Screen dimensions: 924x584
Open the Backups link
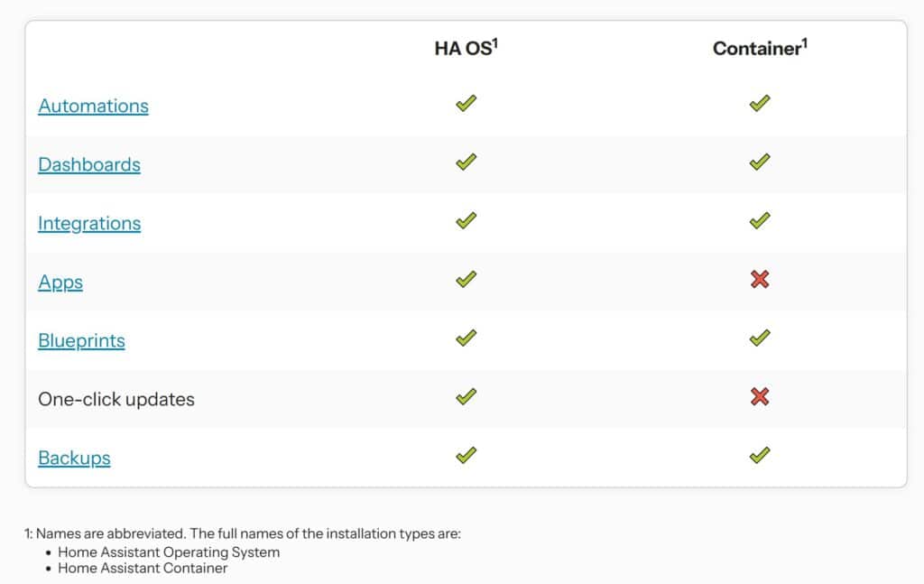(74, 458)
